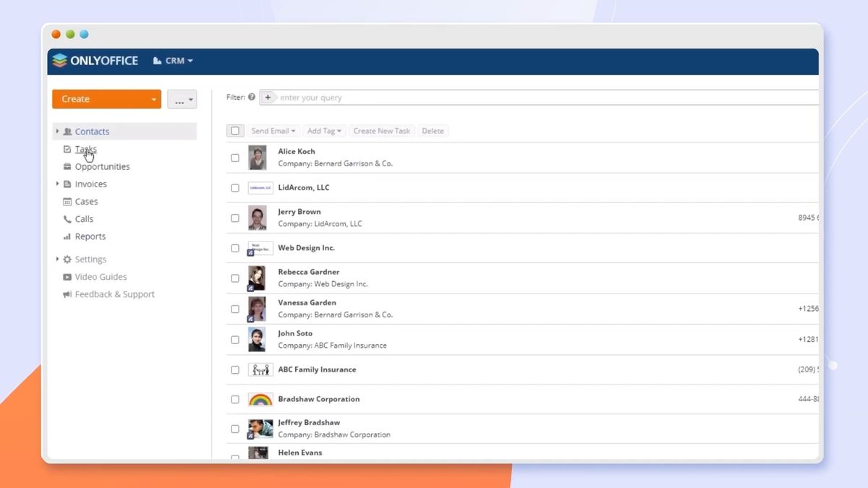Click the plus icon in the filter bar
Image resolution: width=868 pixels, height=488 pixels.
click(x=267, y=96)
